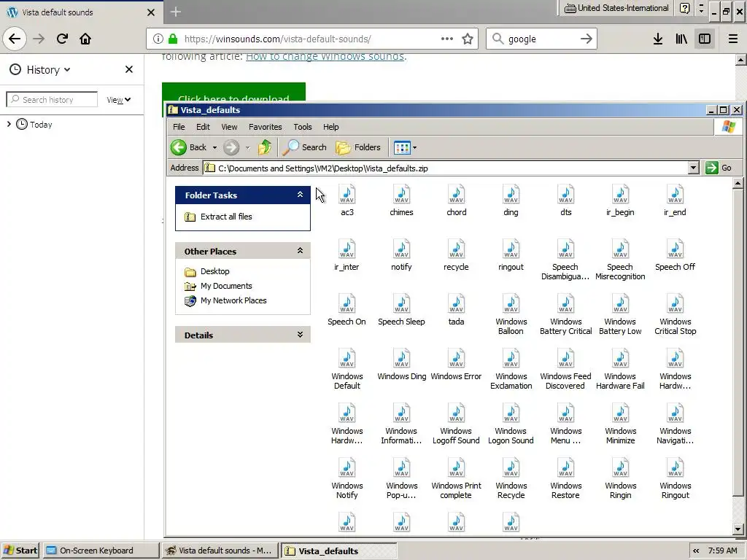This screenshot has height=560, width=747.
Task: Open the Edit menu
Action: tap(203, 127)
